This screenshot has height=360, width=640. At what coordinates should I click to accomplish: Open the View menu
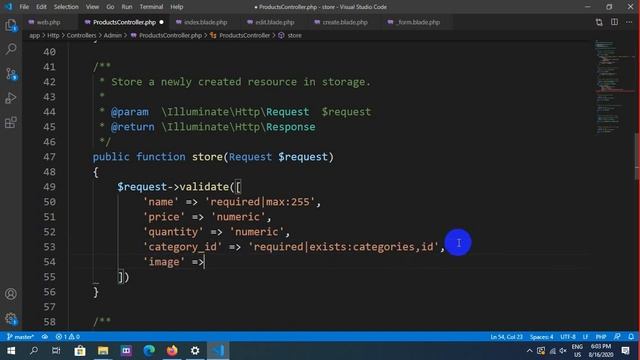(x=92, y=7)
